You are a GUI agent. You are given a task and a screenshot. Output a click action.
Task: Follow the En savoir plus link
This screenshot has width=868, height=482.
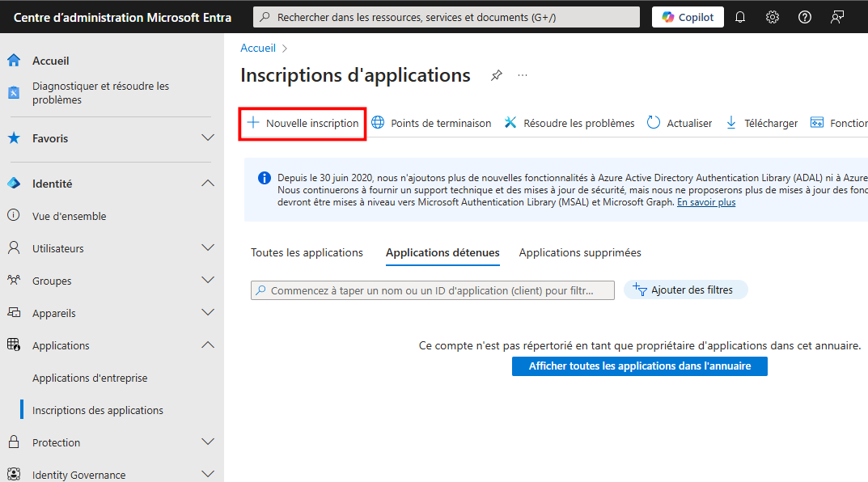click(x=706, y=202)
